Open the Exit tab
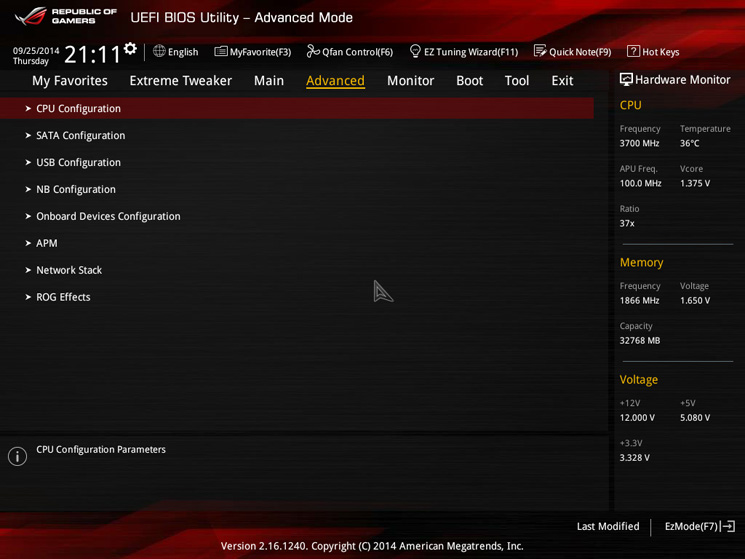745x559 pixels. point(563,81)
